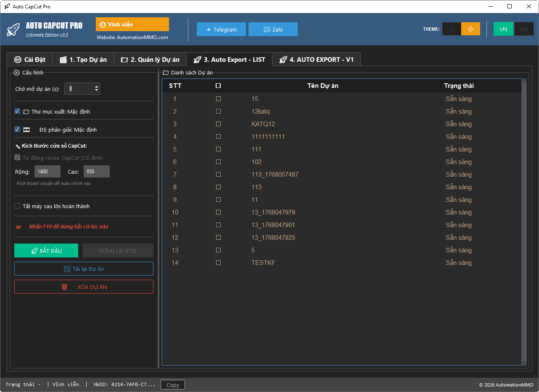Check the box for project 1111111111
539x392 pixels.
tap(218, 137)
